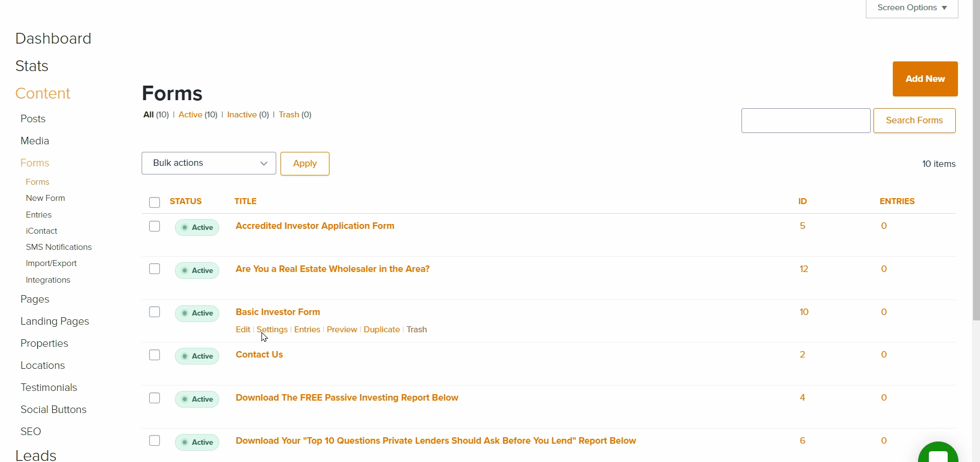Check the Basic Investor Form row checkbox
980x462 pixels.
pyautogui.click(x=155, y=312)
